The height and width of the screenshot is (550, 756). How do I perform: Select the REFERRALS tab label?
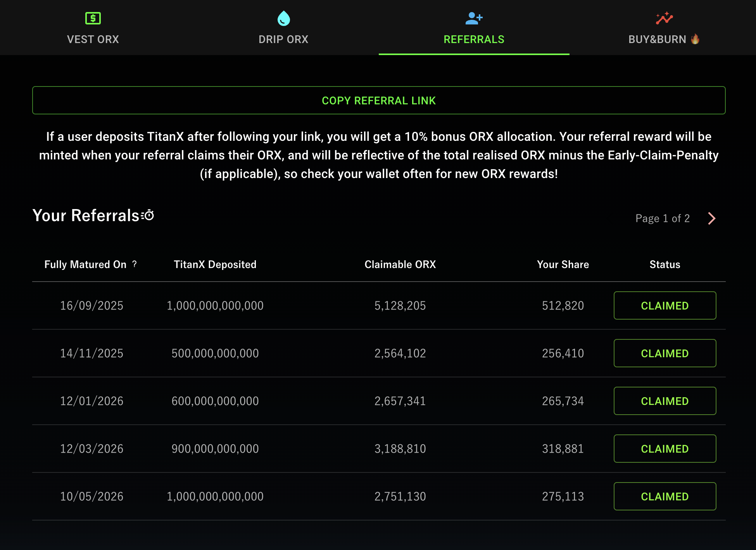pyautogui.click(x=474, y=39)
